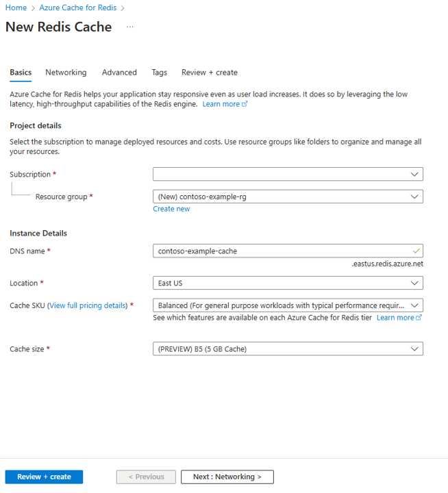Open the View full pricing details link
This screenshot has width=448, height=493.
[x=88, y=305]
